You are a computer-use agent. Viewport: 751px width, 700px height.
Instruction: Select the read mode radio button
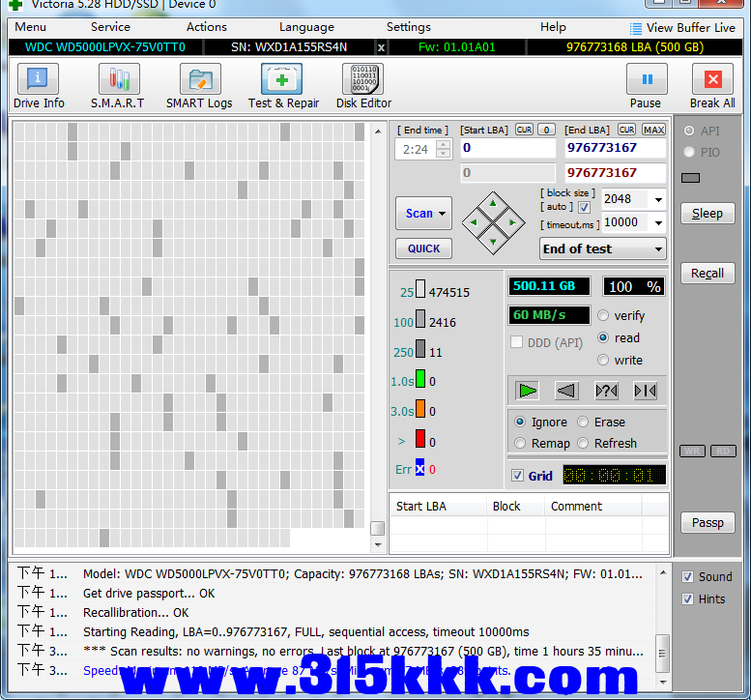pos(603,337)
